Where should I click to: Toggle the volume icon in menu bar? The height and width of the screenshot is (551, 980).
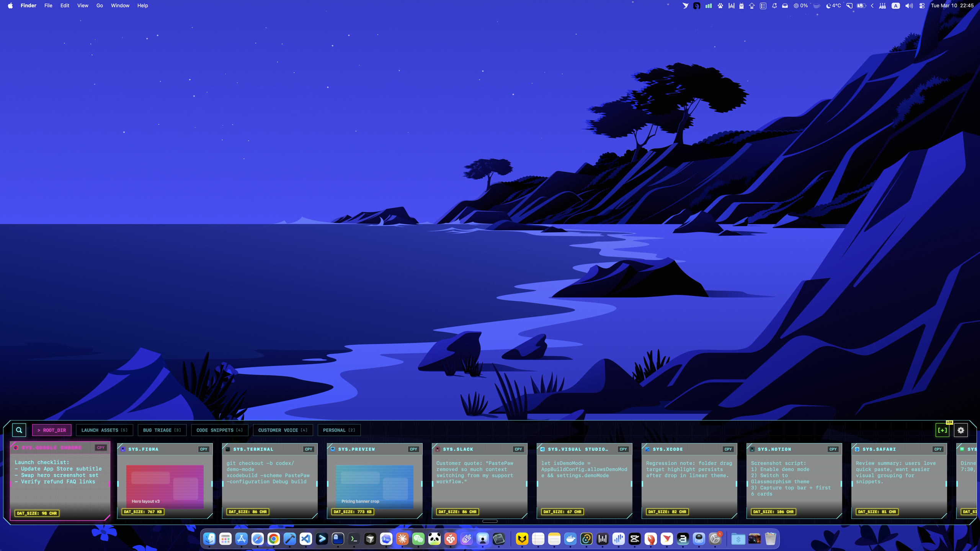[x=909, y=6]
